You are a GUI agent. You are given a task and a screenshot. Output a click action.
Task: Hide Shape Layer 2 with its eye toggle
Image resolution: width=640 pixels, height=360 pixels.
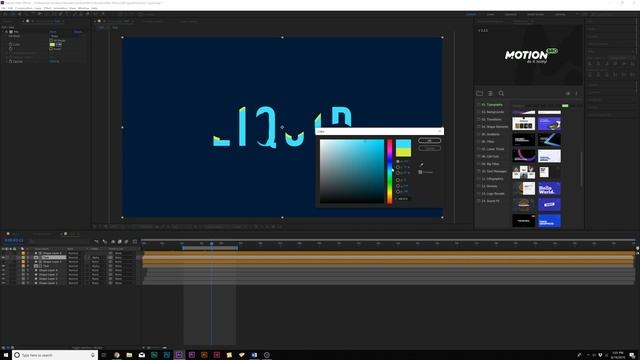(3, 279)
